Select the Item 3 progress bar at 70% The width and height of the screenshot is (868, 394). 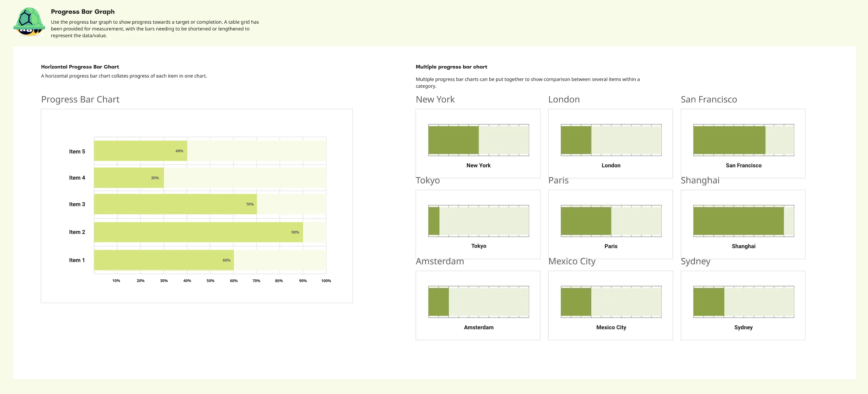pos(175,204)
